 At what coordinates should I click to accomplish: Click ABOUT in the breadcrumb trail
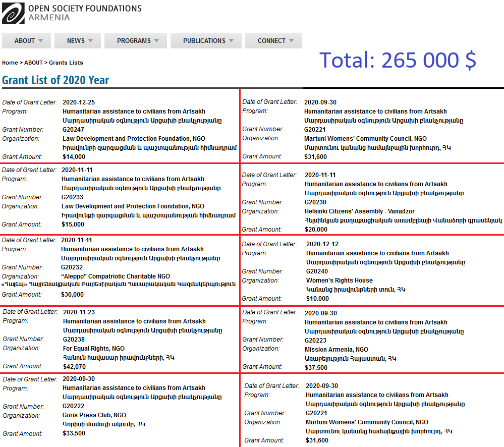click(x=33, y=63)
